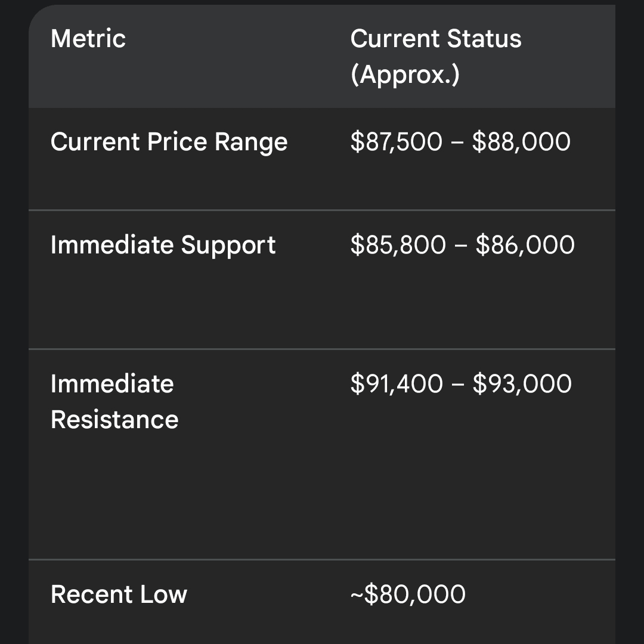Image resolution: width=644 pixels, height=644 pixels.
Task: Click the Current Status header text
Action: click(x=436, y=39)
